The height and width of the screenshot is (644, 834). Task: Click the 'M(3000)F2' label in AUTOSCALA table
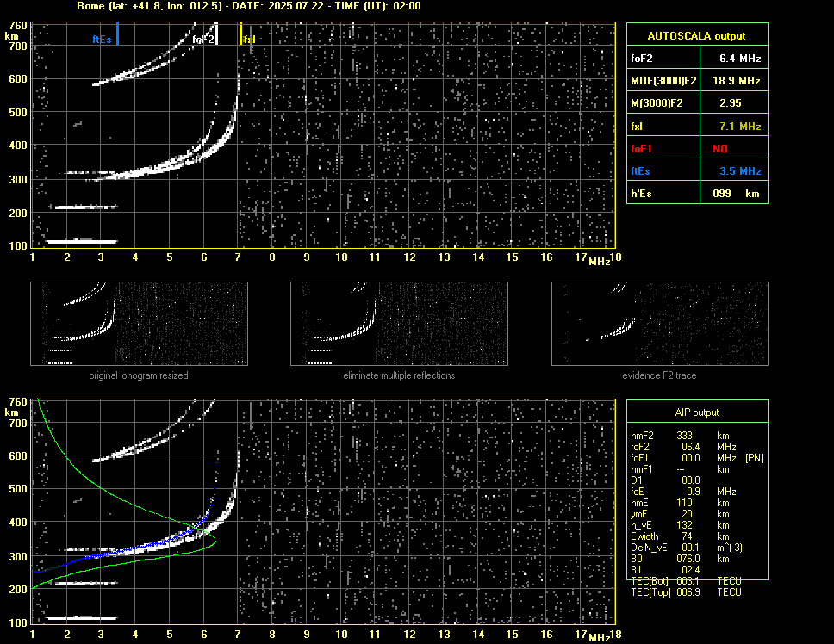click(657, 103)
